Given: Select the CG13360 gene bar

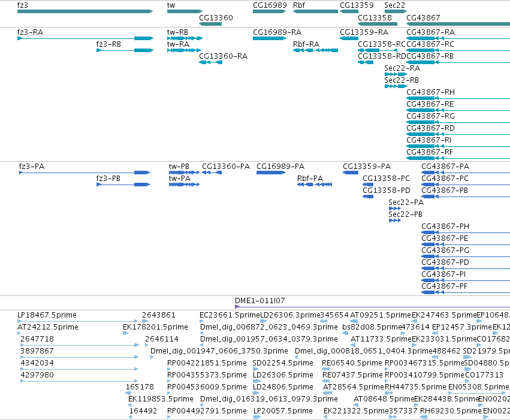Looking at the screenshot, I should tap(210, 24).
